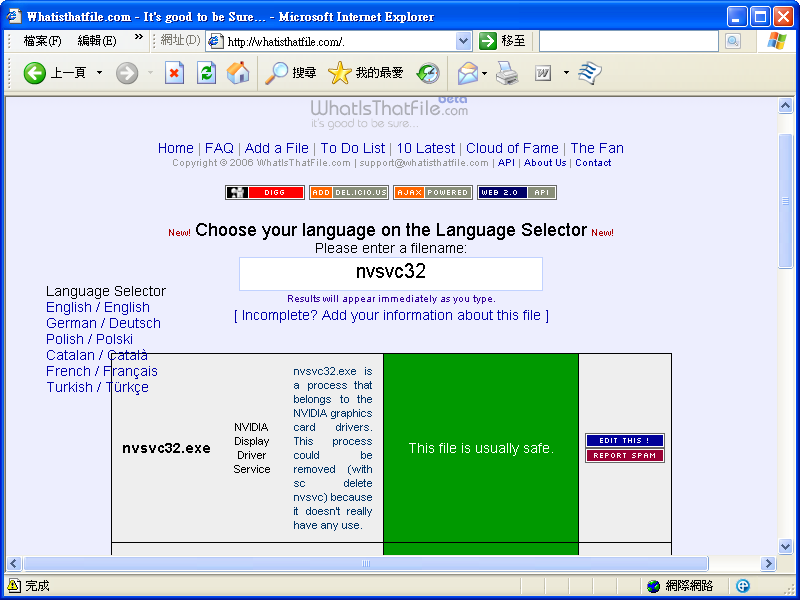Click the green Go arrow button

(488, 41)
